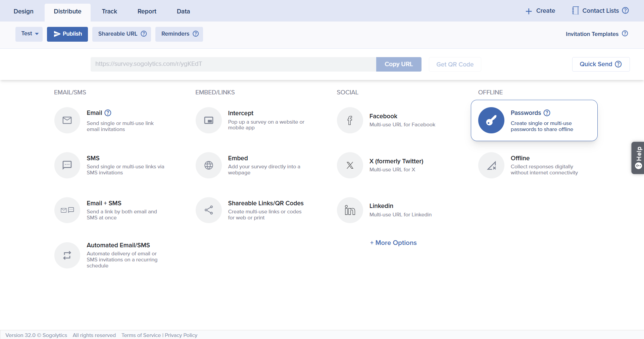Screen dimensions: 644x339
Task: Click the Copy URL button
Action: [398, 64]
